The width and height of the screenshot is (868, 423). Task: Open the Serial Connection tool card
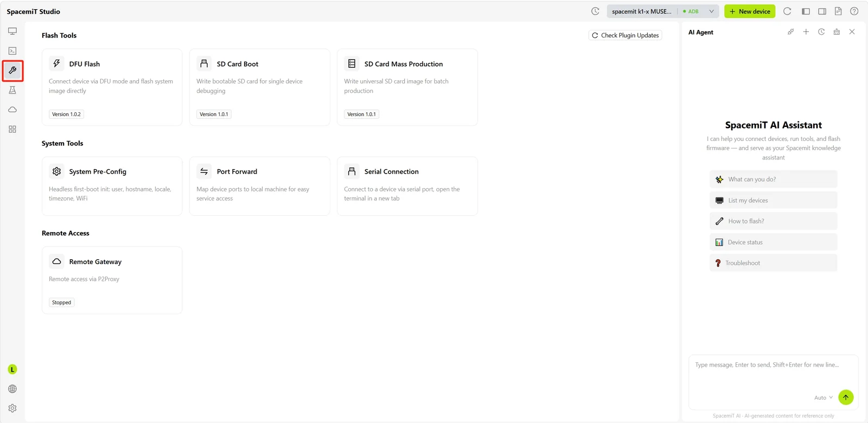coord(407,186)
